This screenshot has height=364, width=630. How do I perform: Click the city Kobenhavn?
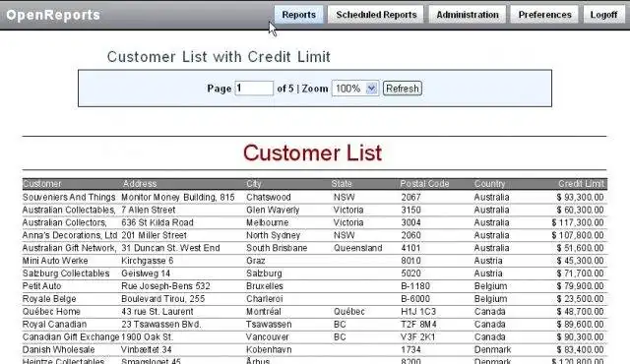[269, 350]
